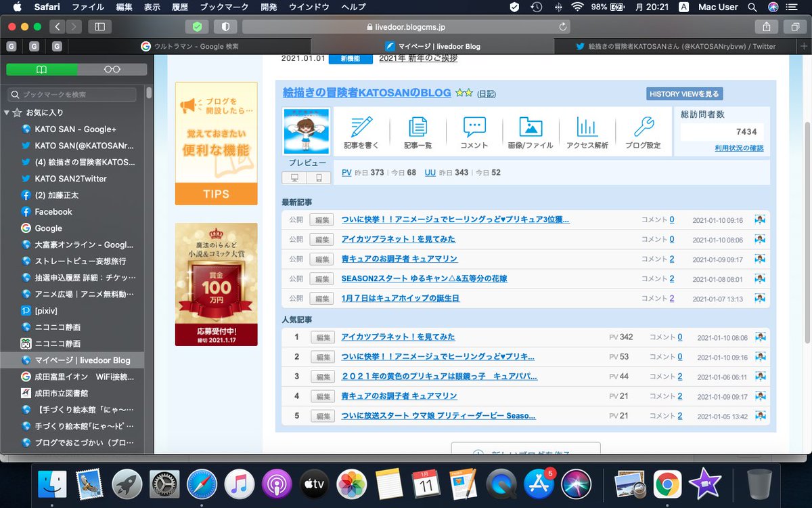
Task: Click the 小説&コミック大賞 100万円 ad banner
Action: click(216, 284)
